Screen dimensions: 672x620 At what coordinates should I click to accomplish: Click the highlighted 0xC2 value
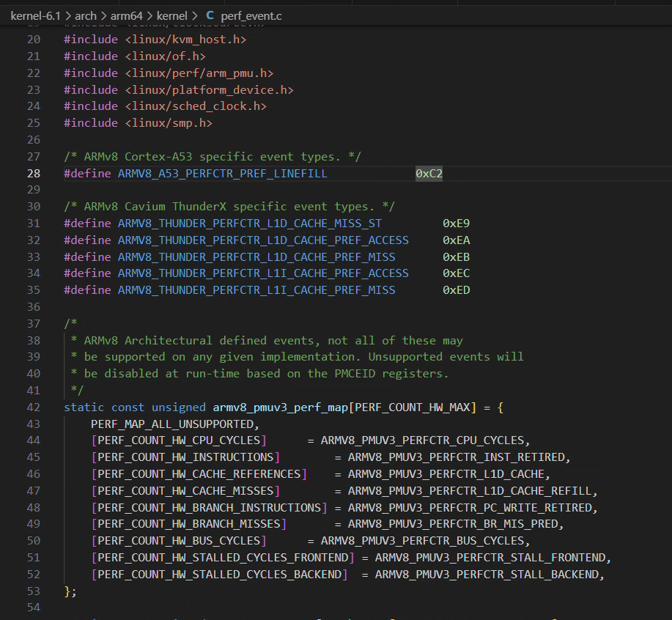(429, 174)
